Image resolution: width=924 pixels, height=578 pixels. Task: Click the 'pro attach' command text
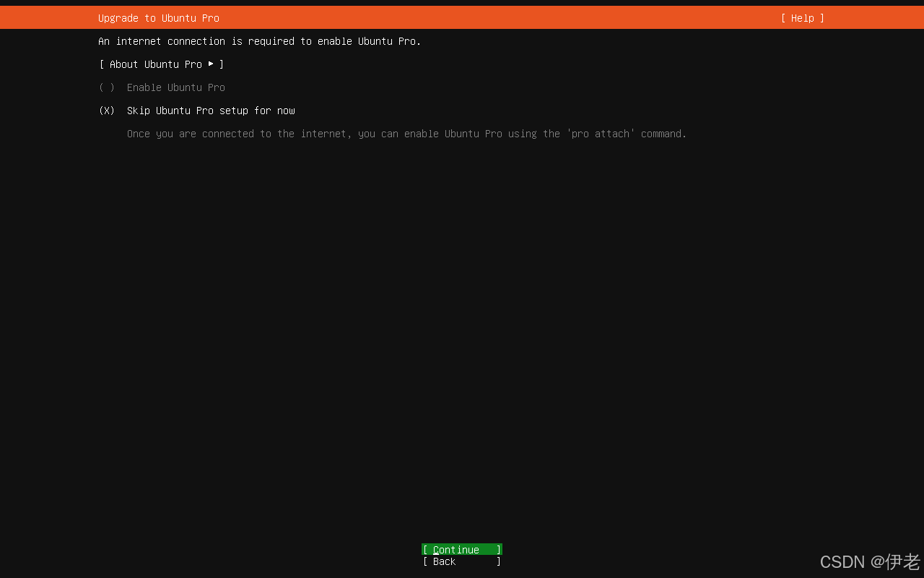pyautogui.click(x=601, y=134)
